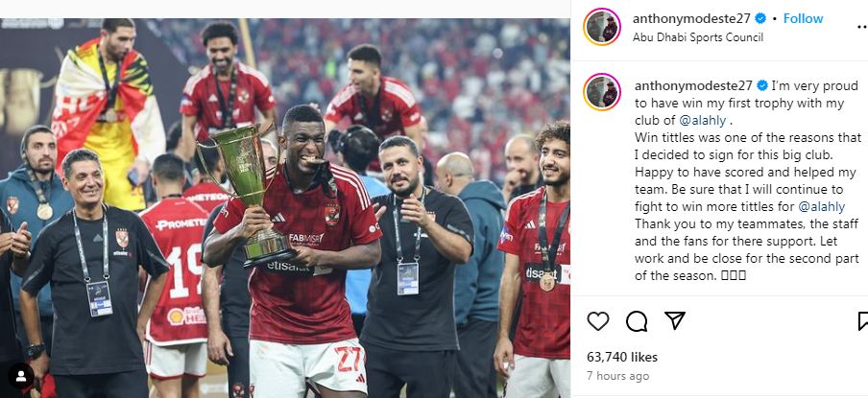868x398 pixels.
Task: Open the header profile picture story ring
Action: click(602, 27)
